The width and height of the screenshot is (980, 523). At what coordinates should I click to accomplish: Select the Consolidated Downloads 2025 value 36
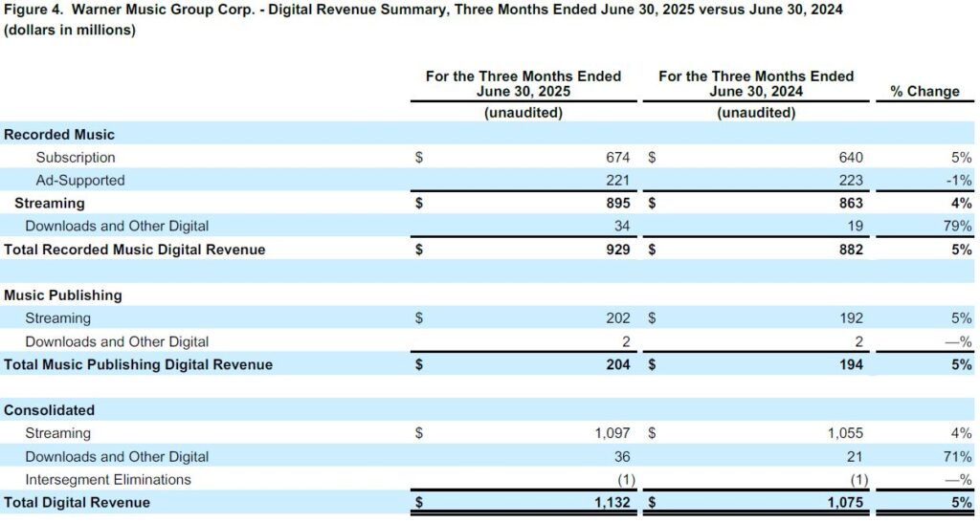pos(622,456)
